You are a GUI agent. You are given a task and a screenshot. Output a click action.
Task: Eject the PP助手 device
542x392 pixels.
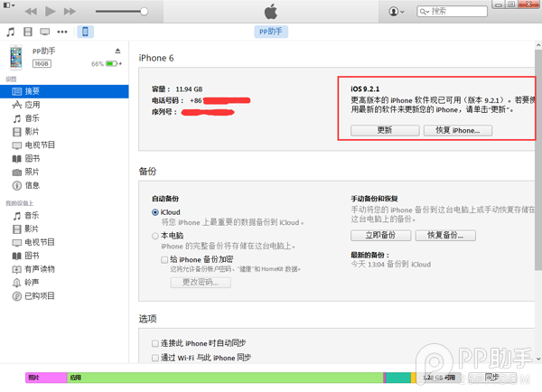point(117,51)
